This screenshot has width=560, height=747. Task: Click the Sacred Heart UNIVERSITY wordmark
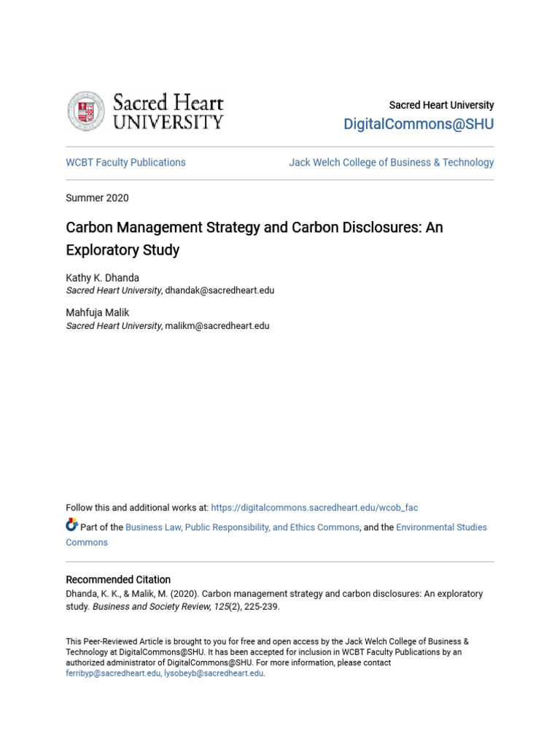tap(168, 112)
